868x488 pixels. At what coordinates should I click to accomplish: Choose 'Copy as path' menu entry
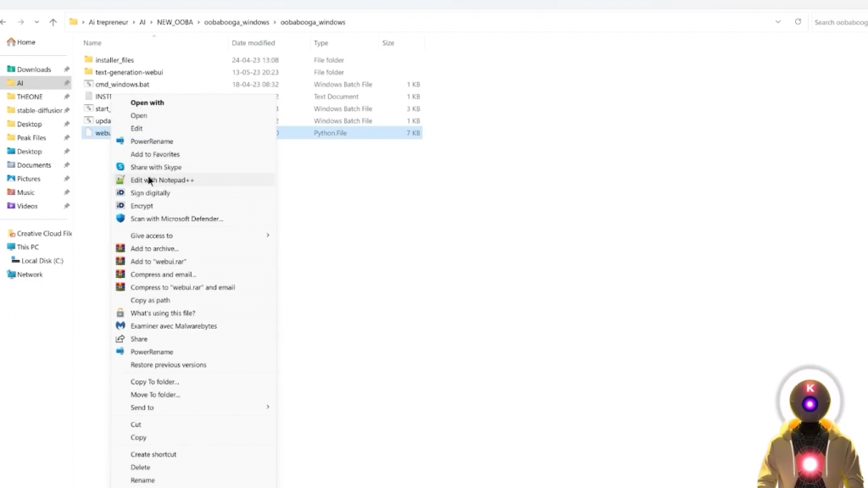coord(150,301)
